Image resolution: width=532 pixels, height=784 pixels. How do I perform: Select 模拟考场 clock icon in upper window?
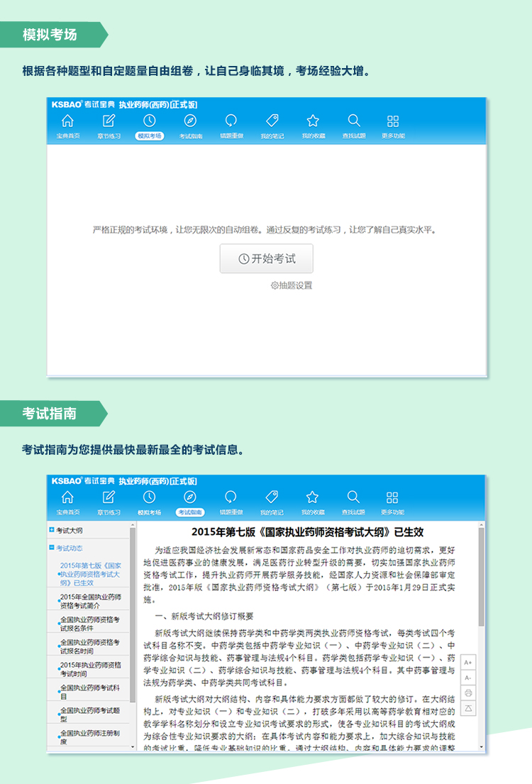tap(150, 126)
